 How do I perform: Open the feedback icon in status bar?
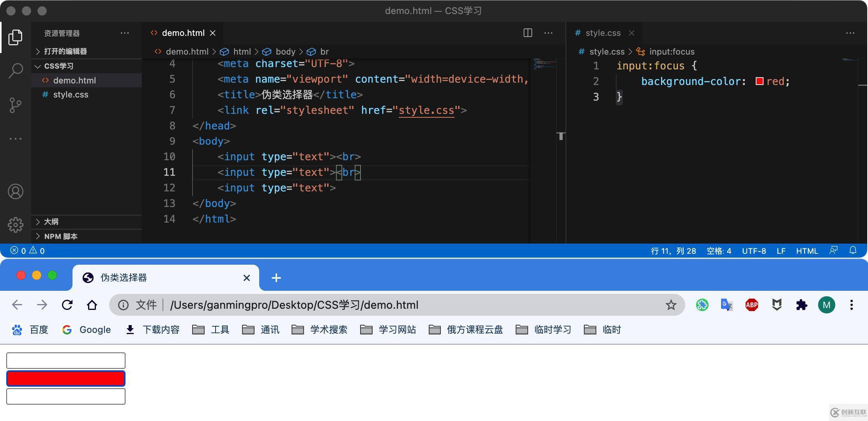(x=833, y=250)
